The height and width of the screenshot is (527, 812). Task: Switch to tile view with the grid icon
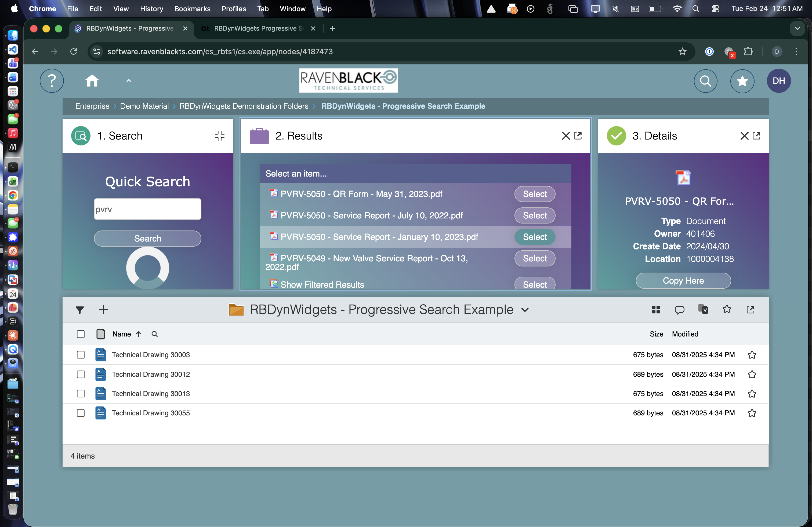656,310
